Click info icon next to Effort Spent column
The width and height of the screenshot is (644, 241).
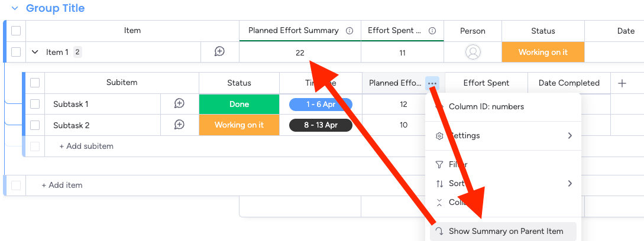432,31
